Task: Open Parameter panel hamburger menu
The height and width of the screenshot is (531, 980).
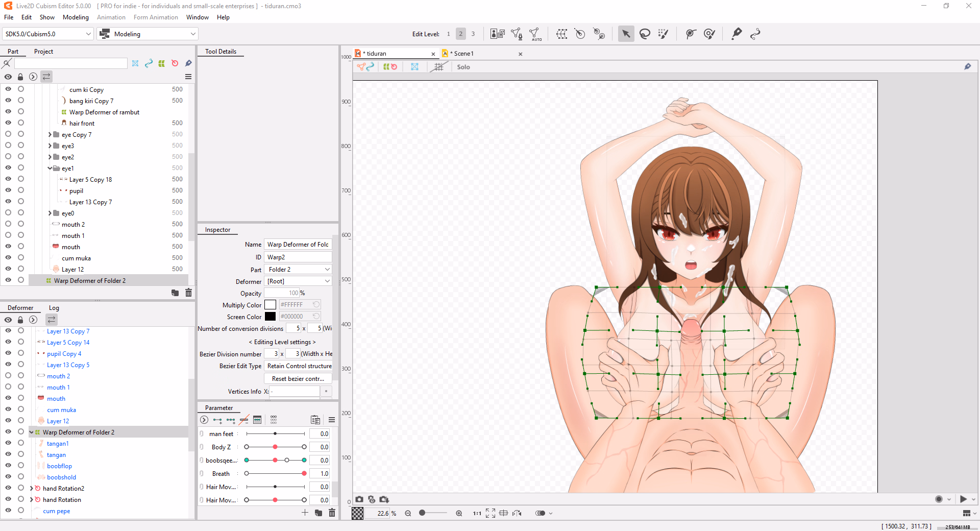Action: [332, 420]
